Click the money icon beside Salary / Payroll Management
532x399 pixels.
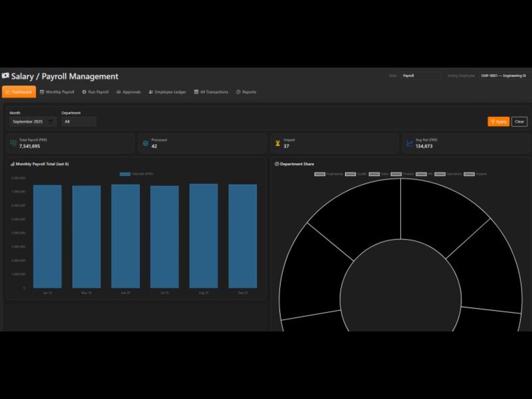click(5, 76)
